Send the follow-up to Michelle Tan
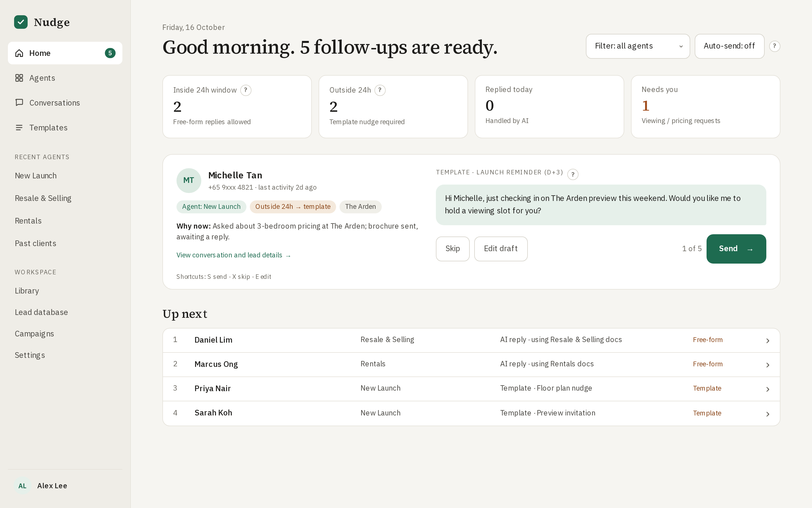The image size is (812, 508). (736, 249)
